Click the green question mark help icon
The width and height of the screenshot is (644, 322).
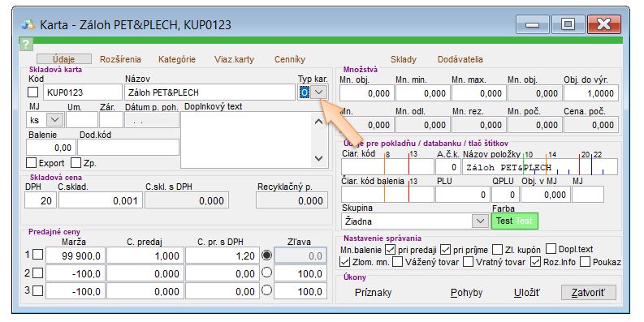click(26, 44)
